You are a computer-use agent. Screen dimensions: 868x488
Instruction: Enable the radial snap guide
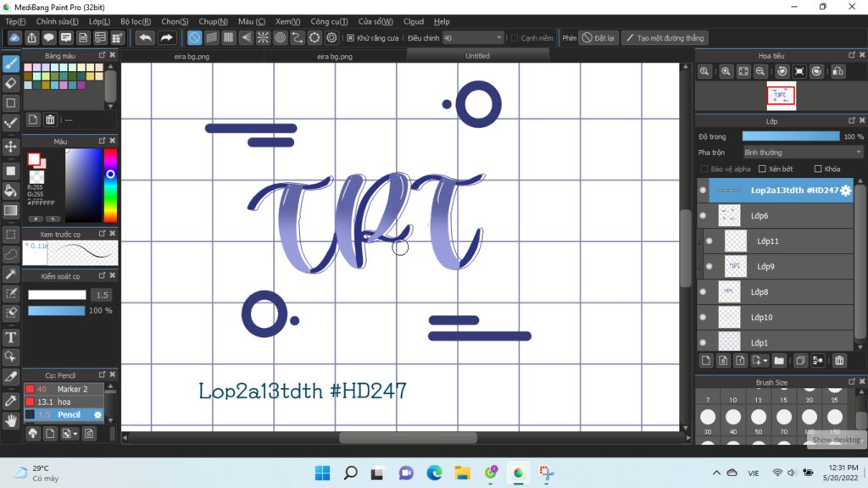(263, 37)
